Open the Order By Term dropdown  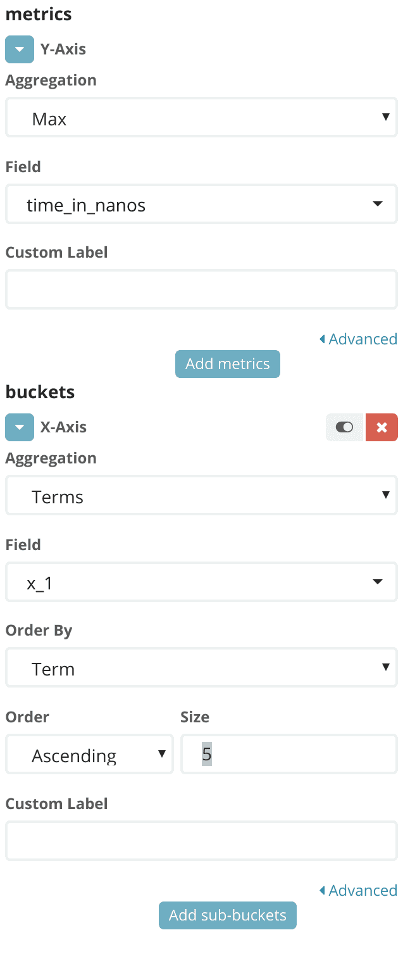pyautogui.click(x=201, y=668)
